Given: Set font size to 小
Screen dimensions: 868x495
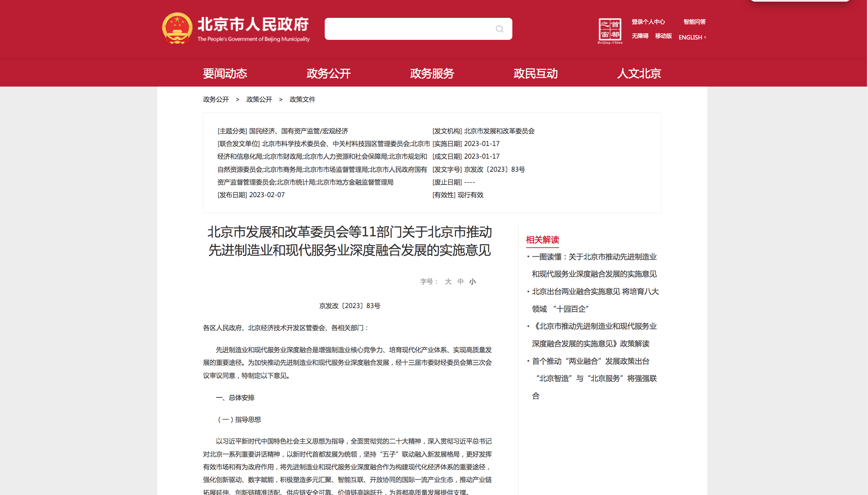Looking at the screenshot, I should tap(472, 282).
